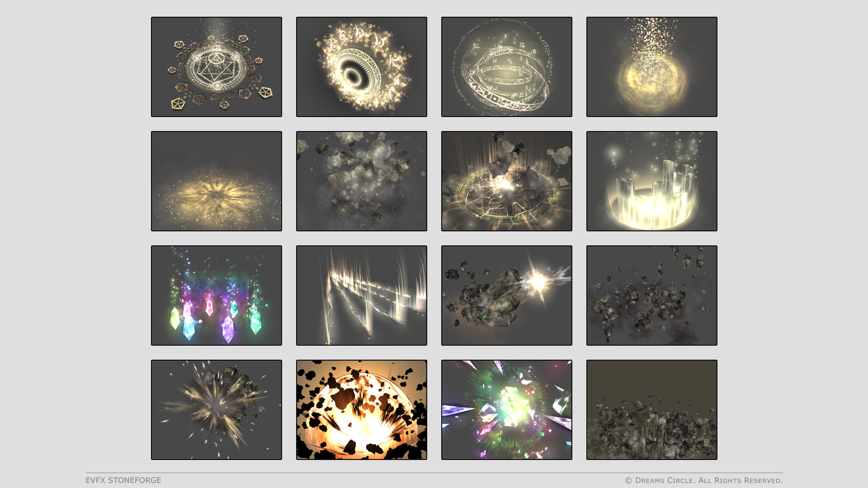868x488 pixels.
Task: Select the glowing crystal pillars ring thumbnail
Action: 651,181
